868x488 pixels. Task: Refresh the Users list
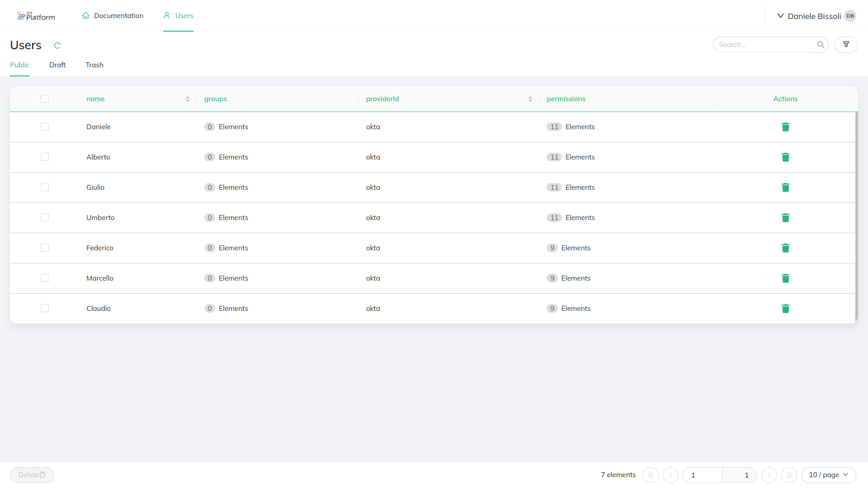coord(57,45)
